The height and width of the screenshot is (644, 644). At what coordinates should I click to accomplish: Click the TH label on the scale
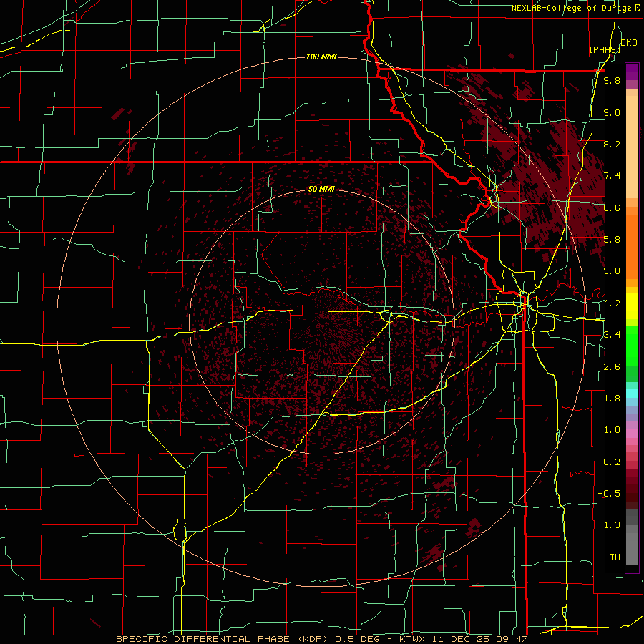tap(615, 557)
